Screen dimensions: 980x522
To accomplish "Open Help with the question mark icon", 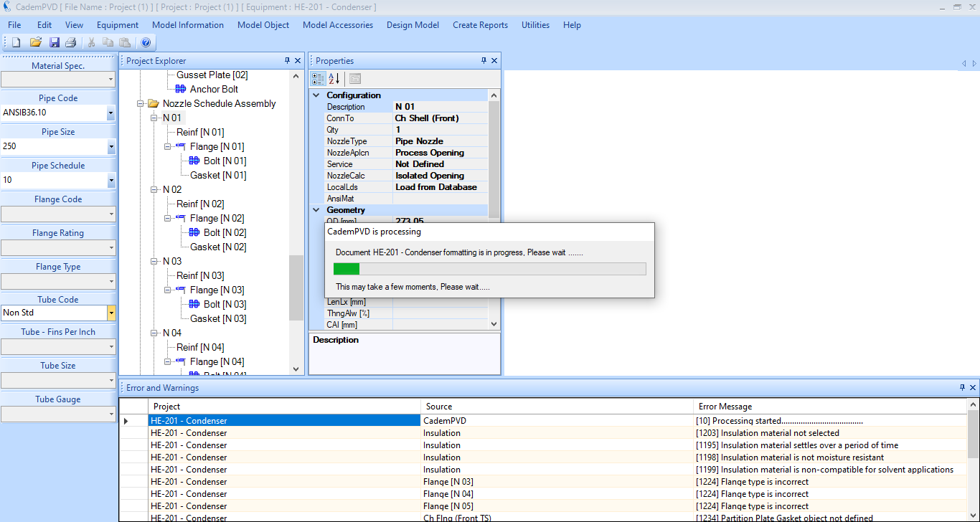I will (x=146, y=43).
